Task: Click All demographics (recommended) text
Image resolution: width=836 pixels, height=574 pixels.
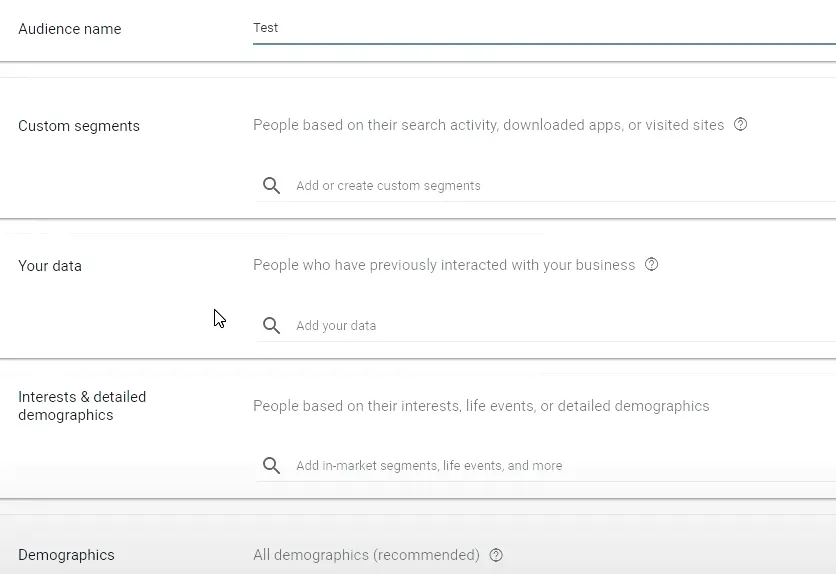Action: 366,555
